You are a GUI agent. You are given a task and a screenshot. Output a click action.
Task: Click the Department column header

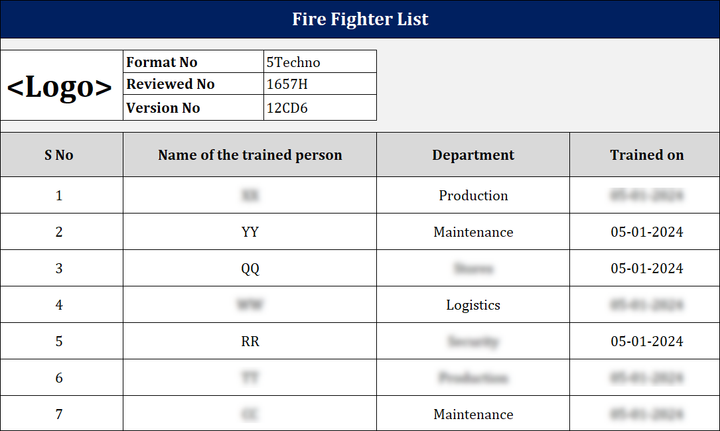(x=473, y=155)
